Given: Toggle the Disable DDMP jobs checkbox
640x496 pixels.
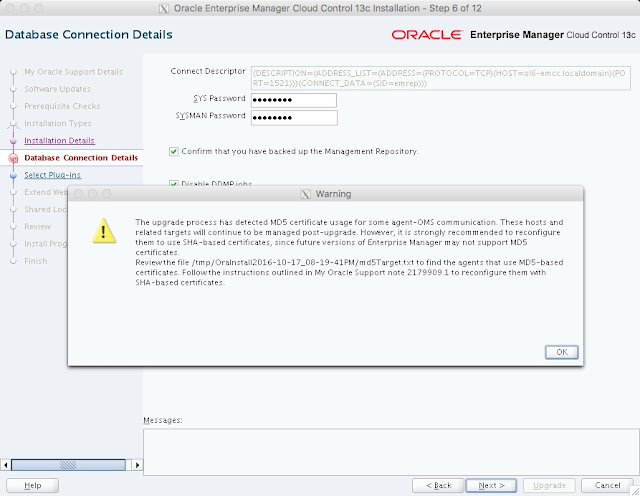Looking at the screenshot, I should click(174, 183).
